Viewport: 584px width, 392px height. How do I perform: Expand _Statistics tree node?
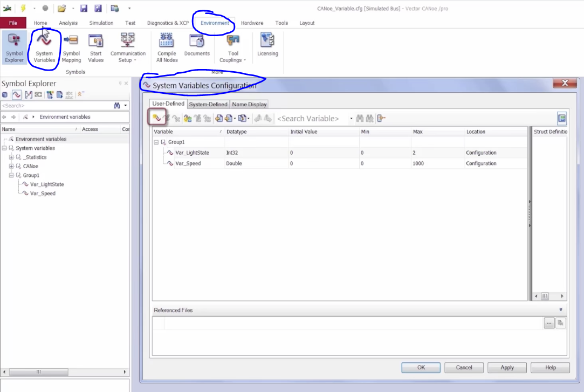(x=11, y=157)
